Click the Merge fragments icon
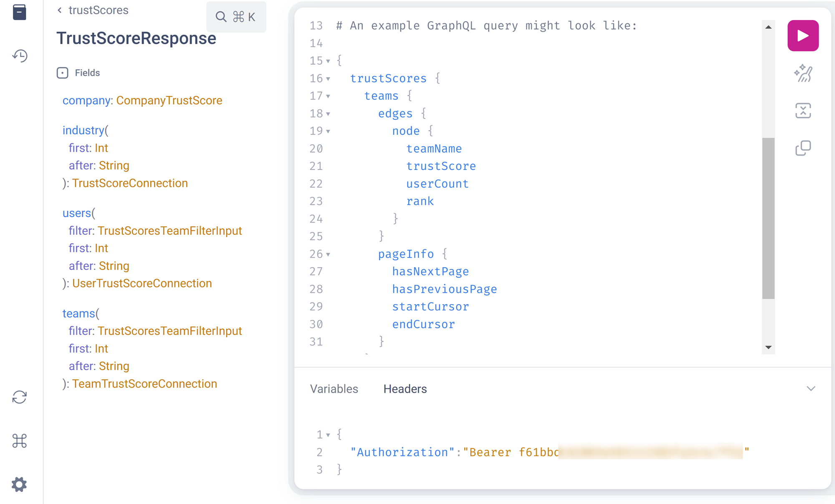This screenshot has height=504, width=835. point(803,111)
